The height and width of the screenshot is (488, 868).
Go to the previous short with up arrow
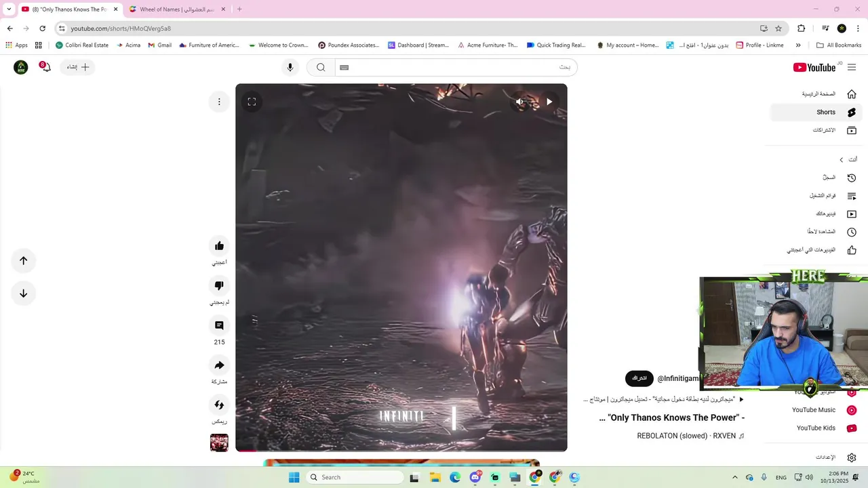(23, 260)
